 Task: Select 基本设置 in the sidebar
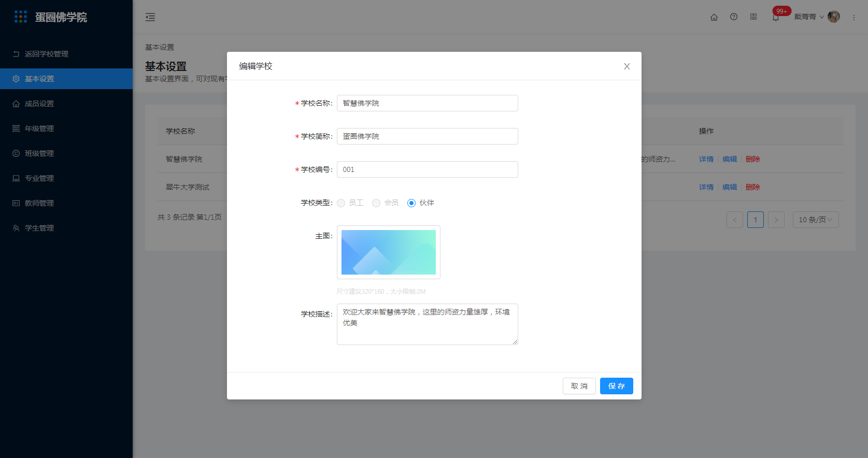point(66,79)
